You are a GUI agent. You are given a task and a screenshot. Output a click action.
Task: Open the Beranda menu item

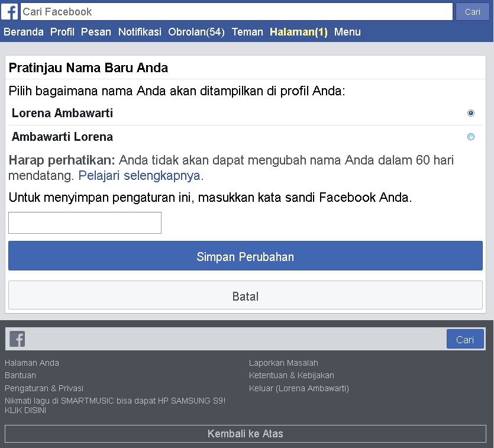coord(24,32)
